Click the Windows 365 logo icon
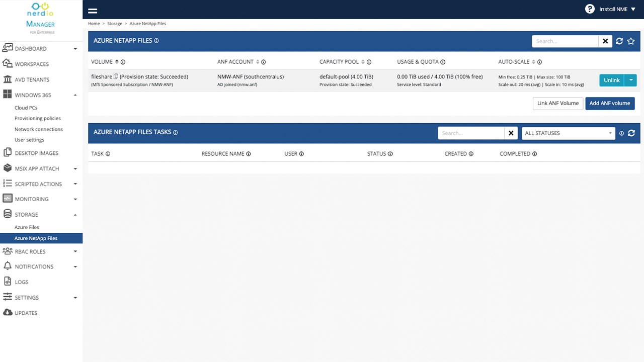 coord(8,95)
